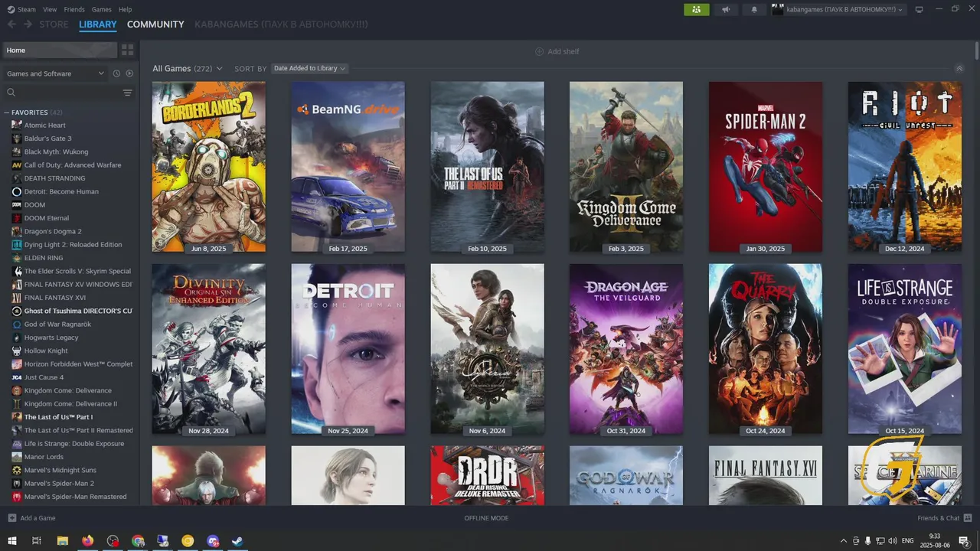Click the recent activity clock filter icon
This screenshot has width=980, height=551.
click(x=116, y=73)
